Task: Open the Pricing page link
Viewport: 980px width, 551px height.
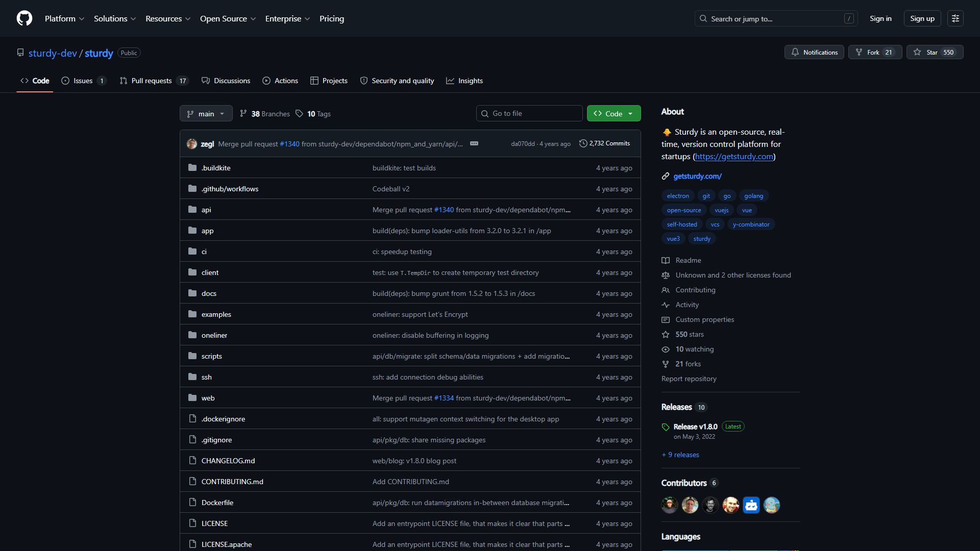Action: pos(332,18)
